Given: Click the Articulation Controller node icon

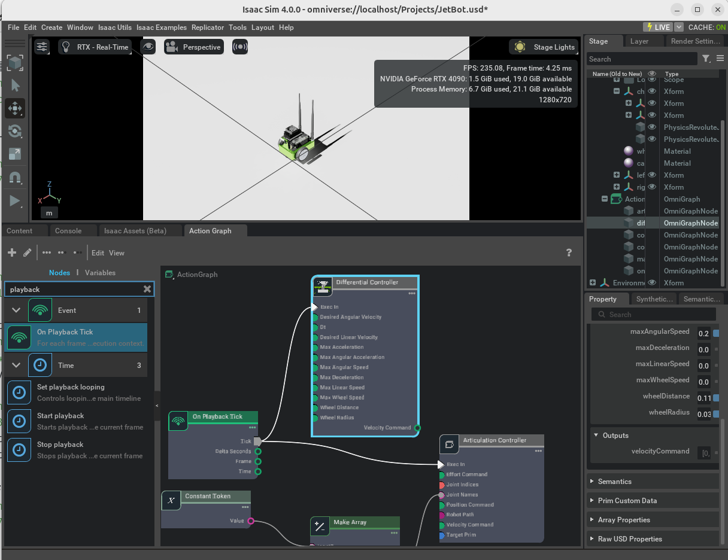Looking at the screenshot, I should (450, 444).
